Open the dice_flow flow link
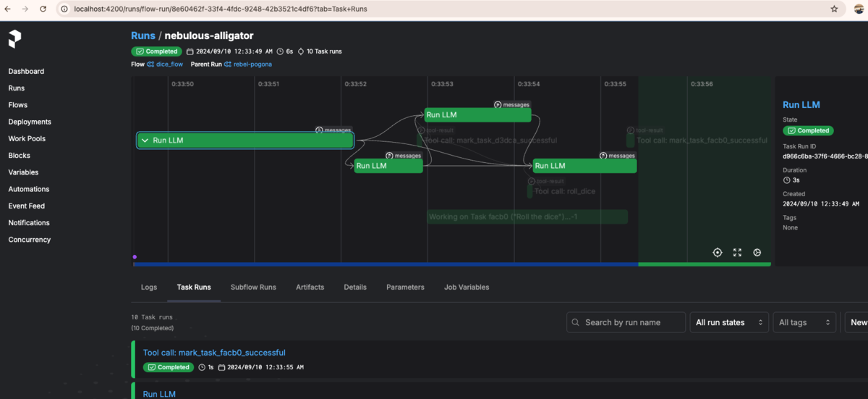The height and width of the screenshot is (399, 868). pyautogui.click(x=170, y=64)
